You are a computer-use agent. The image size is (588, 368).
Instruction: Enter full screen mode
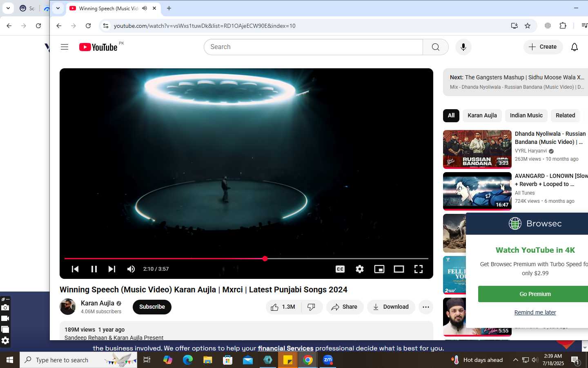pyautogui.click(x=419, y=269)
